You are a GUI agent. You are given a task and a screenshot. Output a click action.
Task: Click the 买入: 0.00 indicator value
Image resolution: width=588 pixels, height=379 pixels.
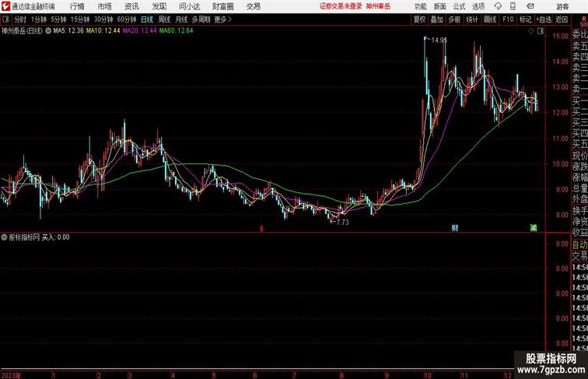55,237
